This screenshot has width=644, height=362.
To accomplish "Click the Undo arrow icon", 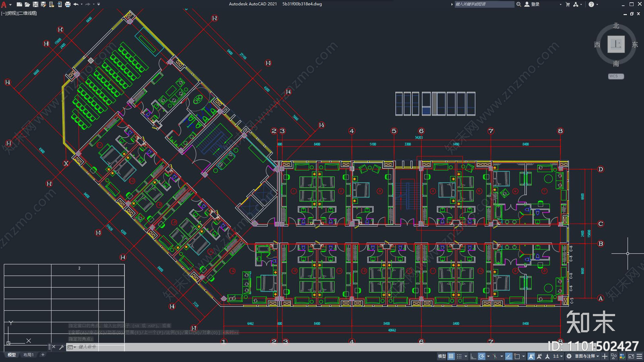I will pyautogui.click(x=76, y=4).
